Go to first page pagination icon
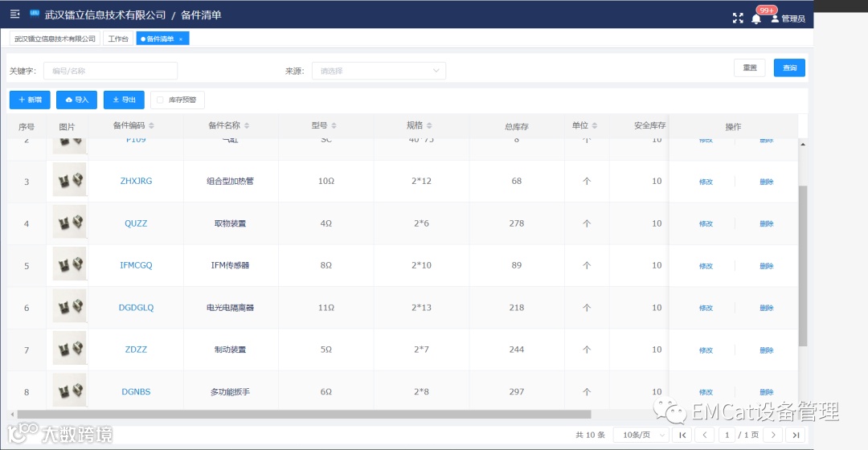The image size is (868, 450). [x=682, y=435]
